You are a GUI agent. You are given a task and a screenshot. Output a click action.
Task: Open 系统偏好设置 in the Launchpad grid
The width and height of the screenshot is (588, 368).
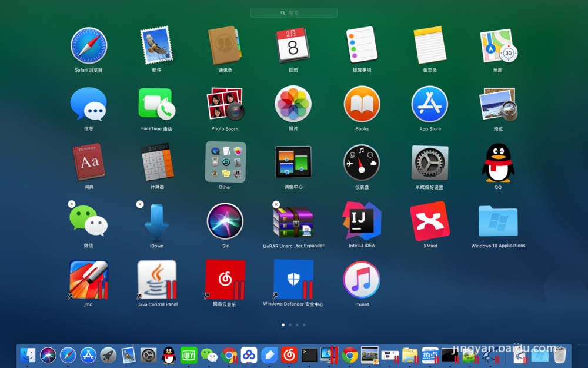pos(430,163)
